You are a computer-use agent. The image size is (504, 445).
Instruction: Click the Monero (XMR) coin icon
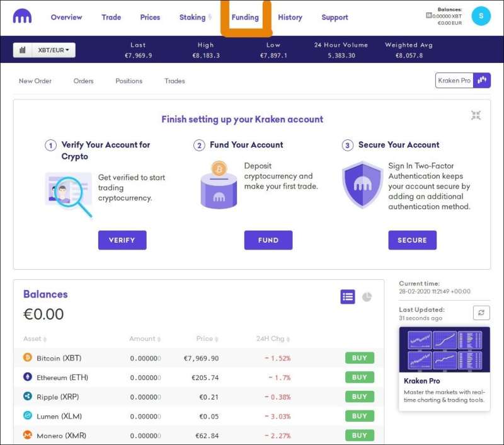(x=28, y=435)
